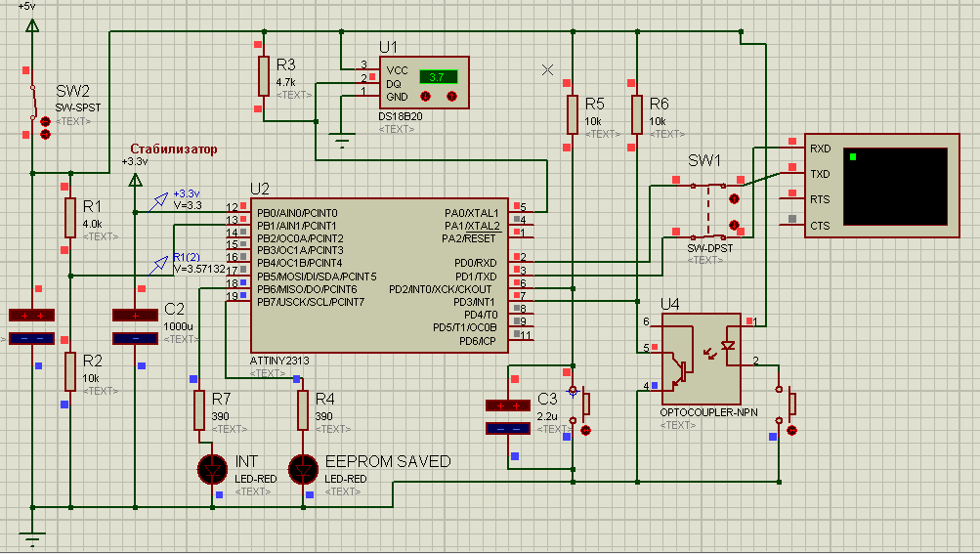Select pull-up resistor R3 body
The image size is (980, 554).
point(264,75)
